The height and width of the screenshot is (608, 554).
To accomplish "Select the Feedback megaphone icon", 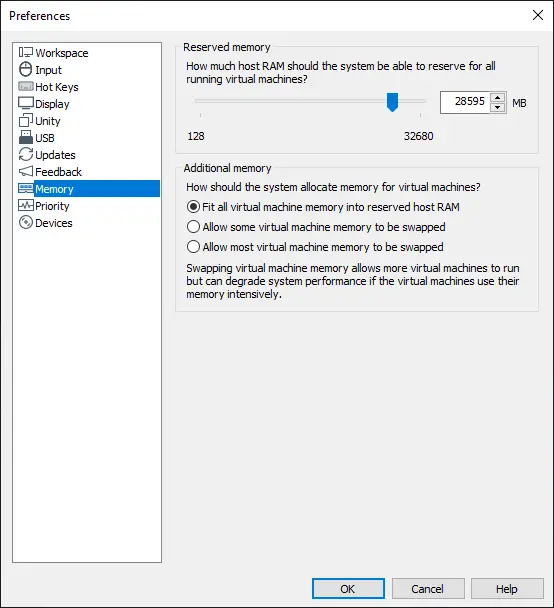I will pyautogui.click(x=26, y=171).
